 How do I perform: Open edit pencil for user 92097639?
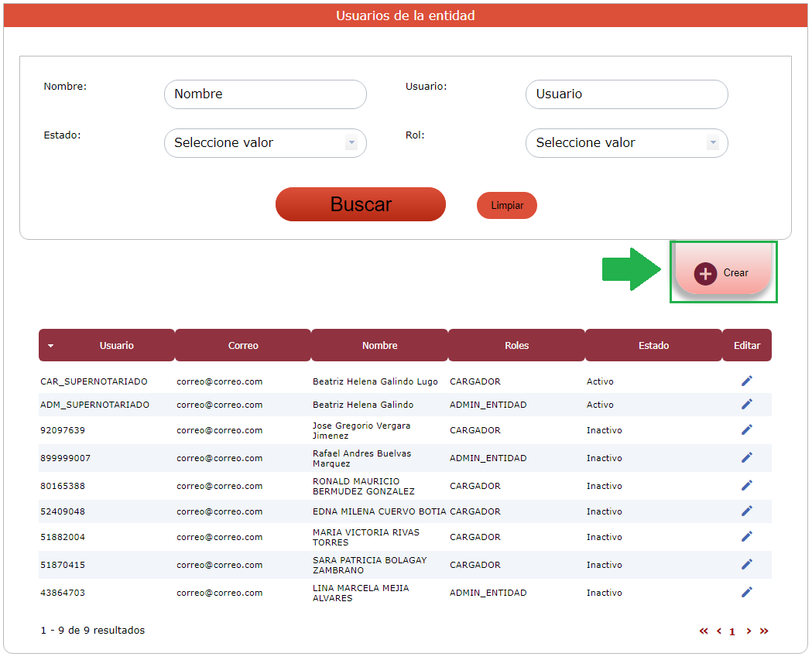pos(746,429)
